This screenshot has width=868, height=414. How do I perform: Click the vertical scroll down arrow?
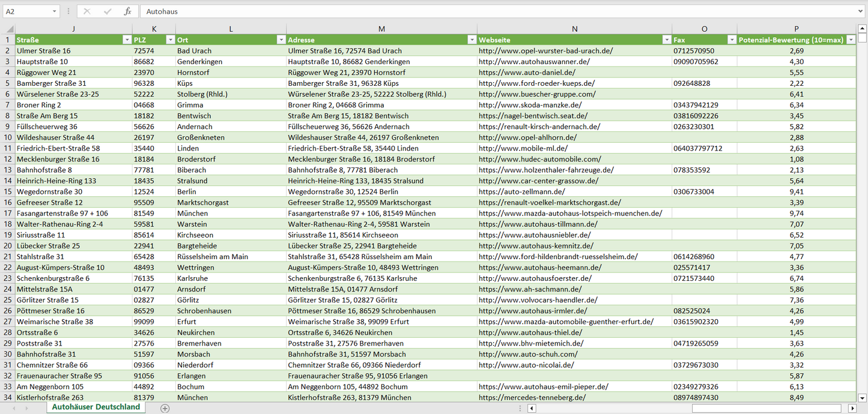pyautogui.click(x=863, y=397)
